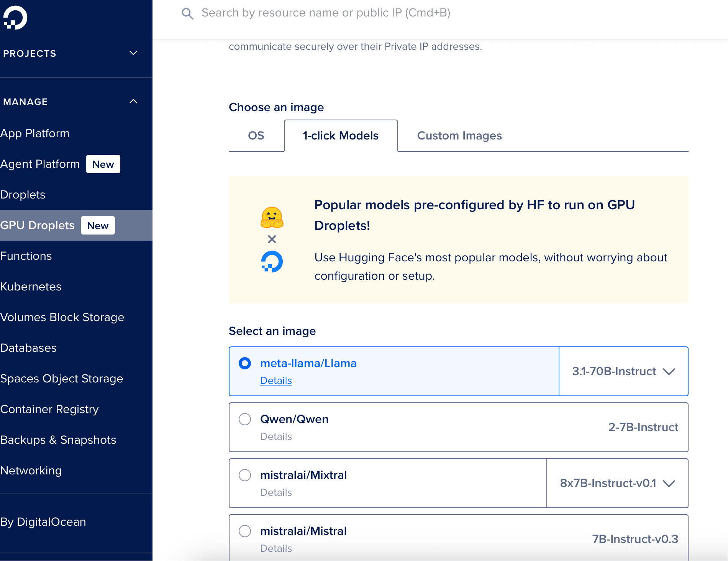This screenshot has height=561, width=728.
Task: Open Details link for mistralai/Mistral
Action: 276,548
